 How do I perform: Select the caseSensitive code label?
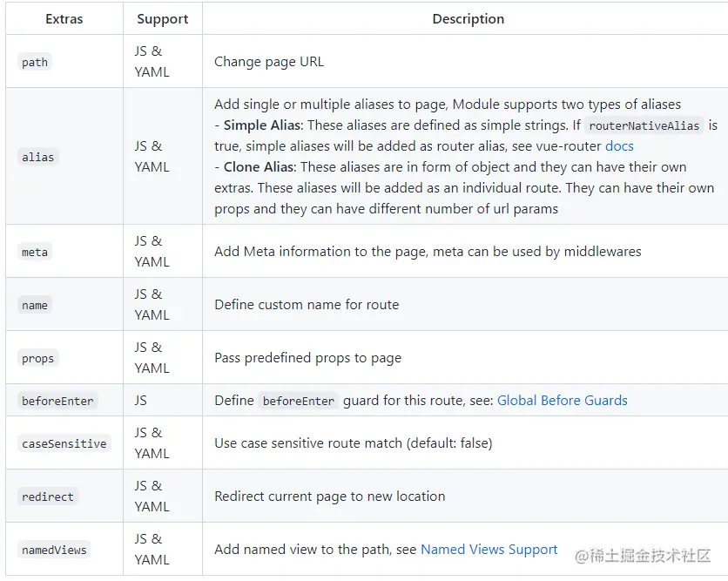[64, 443]
